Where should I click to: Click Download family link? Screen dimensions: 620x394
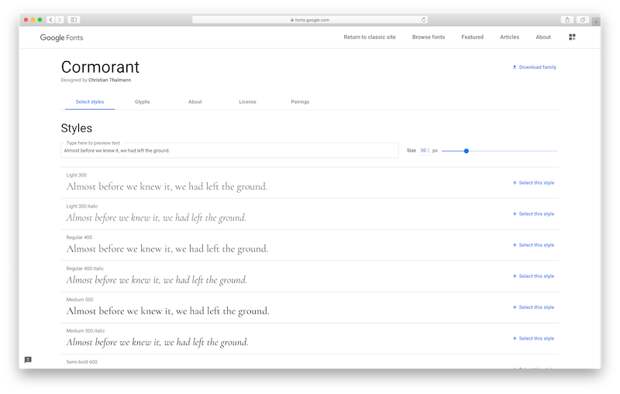pyautogui.click(x=534, y=67)
